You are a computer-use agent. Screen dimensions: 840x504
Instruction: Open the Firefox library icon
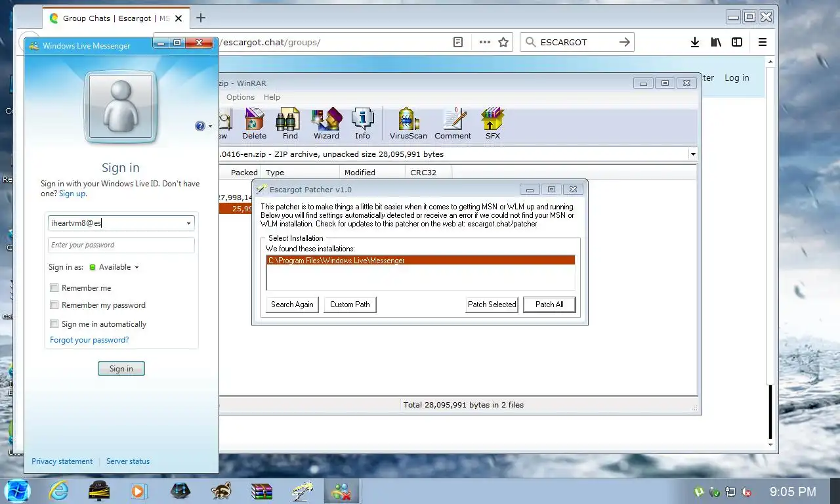pyautogui.click(x=716, y=42)
